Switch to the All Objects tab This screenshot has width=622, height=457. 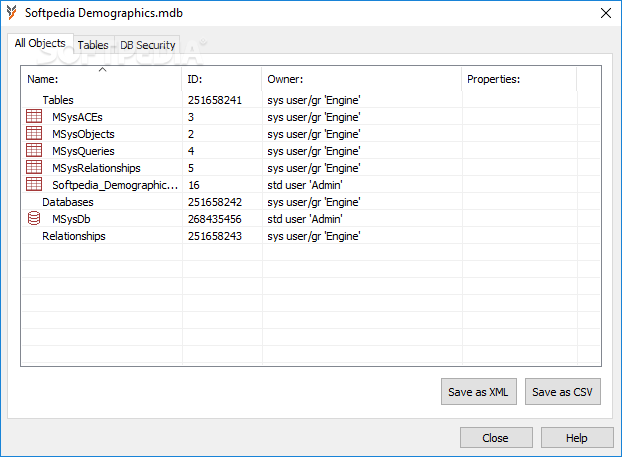[x=40, y=43]
